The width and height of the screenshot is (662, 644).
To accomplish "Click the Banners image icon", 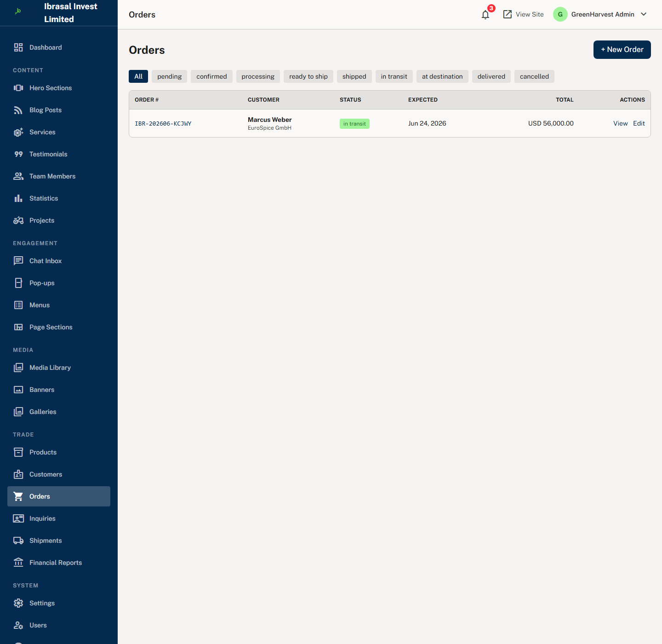I will 18,390.
